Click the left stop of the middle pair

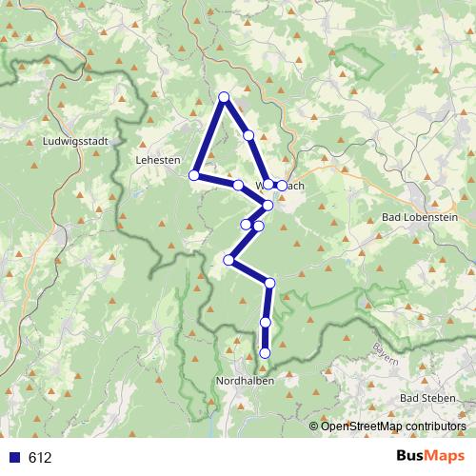tap(246, 225)
